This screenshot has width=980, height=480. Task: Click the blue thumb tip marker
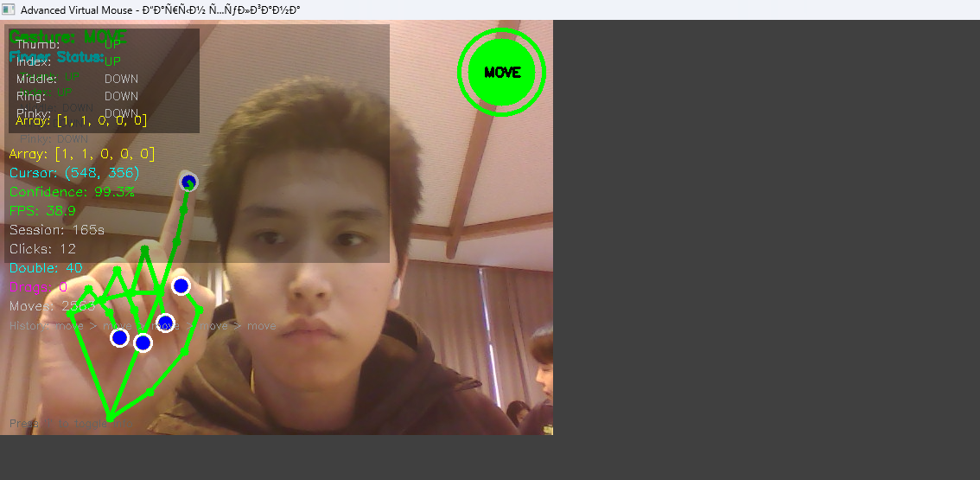pyautogui.click(x=181, y=286)
